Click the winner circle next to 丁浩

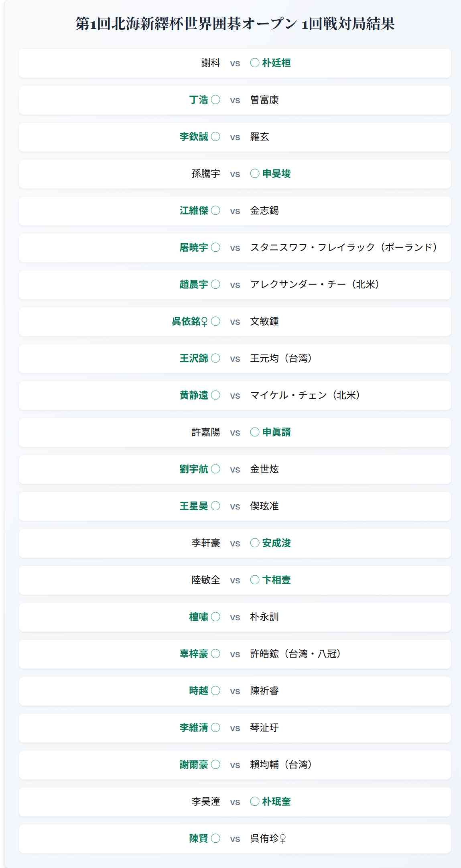pos(215,100)
